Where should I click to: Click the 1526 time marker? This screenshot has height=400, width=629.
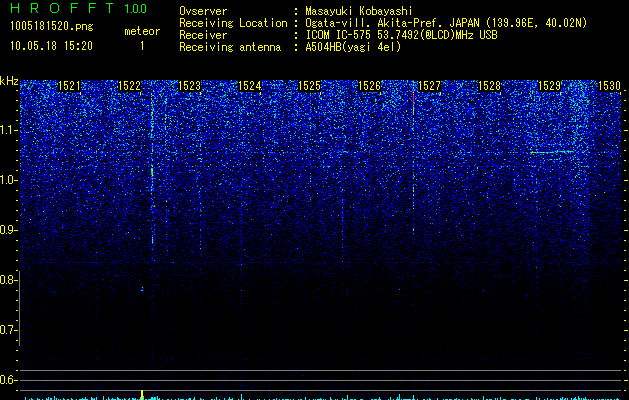[x=369, y=86]
